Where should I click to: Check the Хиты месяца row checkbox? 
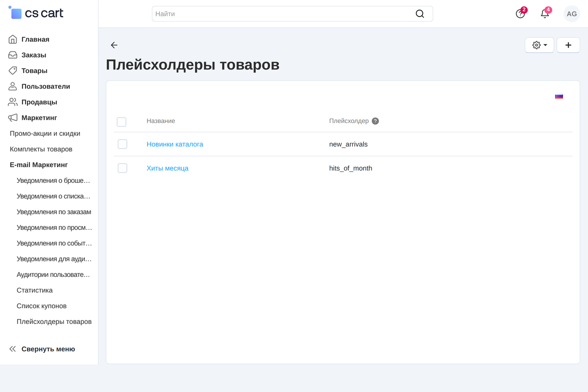point(122,168)
